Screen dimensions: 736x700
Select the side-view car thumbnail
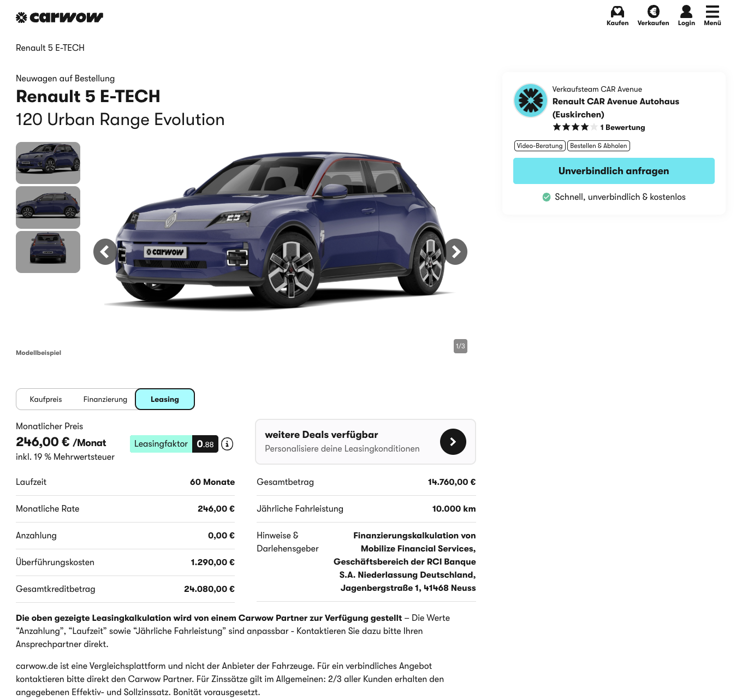click(48, 207)
